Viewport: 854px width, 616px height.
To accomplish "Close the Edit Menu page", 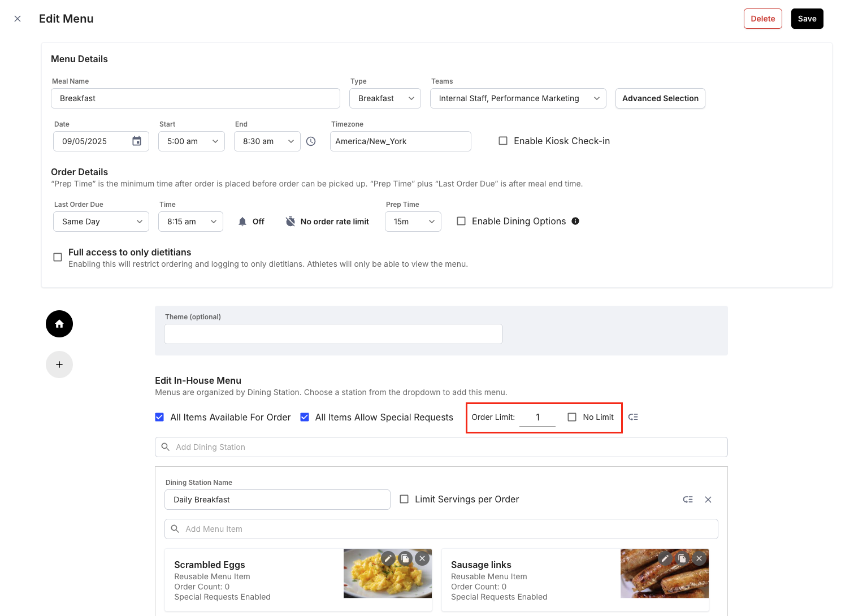I will (18, 19).
